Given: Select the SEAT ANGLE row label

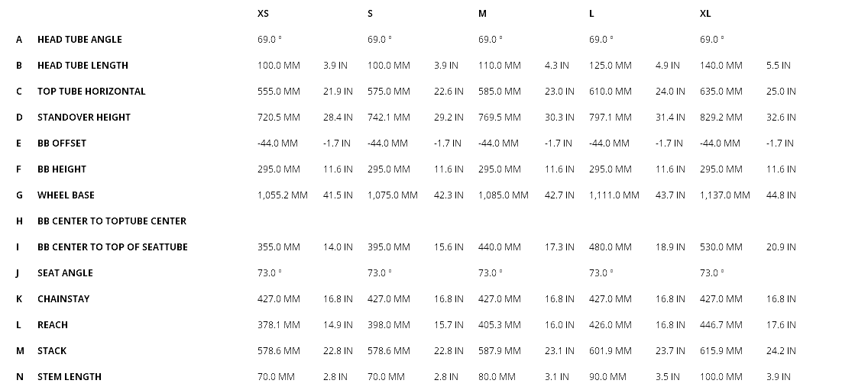Looking at the screenshot, I should point(65,273).
